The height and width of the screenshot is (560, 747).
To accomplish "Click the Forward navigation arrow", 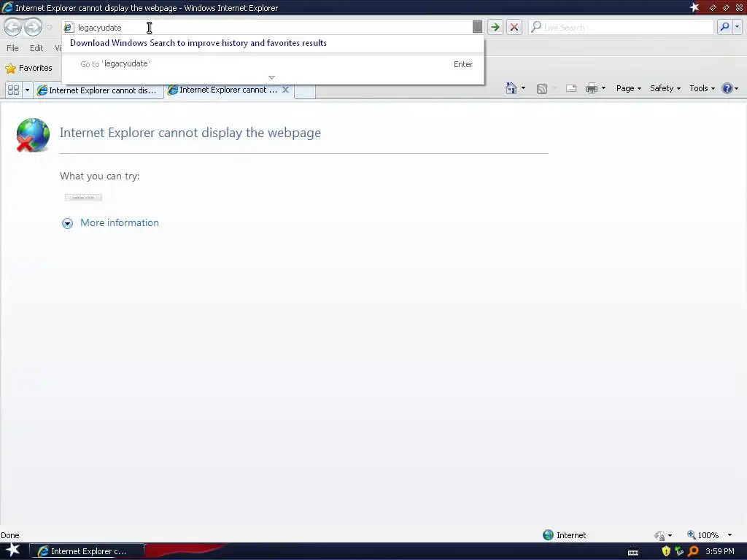I will coord(33,27).
